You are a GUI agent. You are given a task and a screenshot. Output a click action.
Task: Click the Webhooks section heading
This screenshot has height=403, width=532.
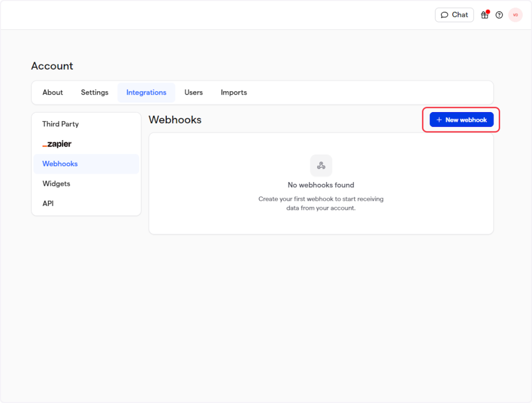click(x=175, y=120)
